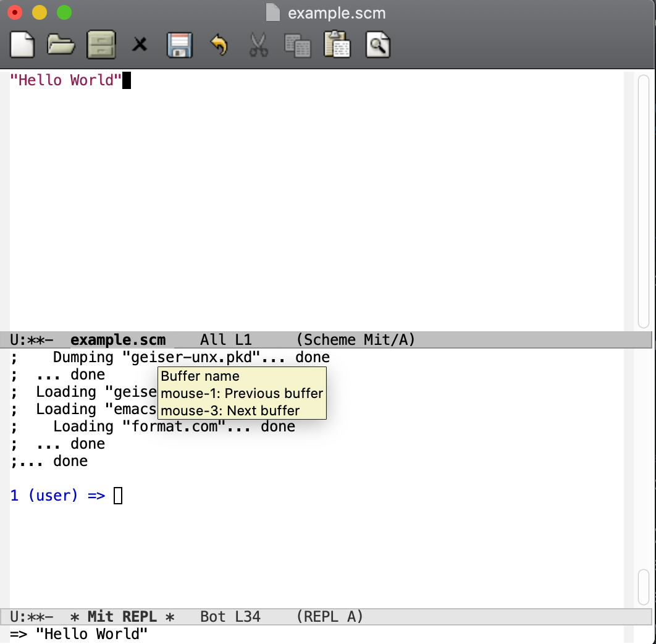656x644 pixels.
Task: Paste from the clipboard icon
Action: click(337, 44)
